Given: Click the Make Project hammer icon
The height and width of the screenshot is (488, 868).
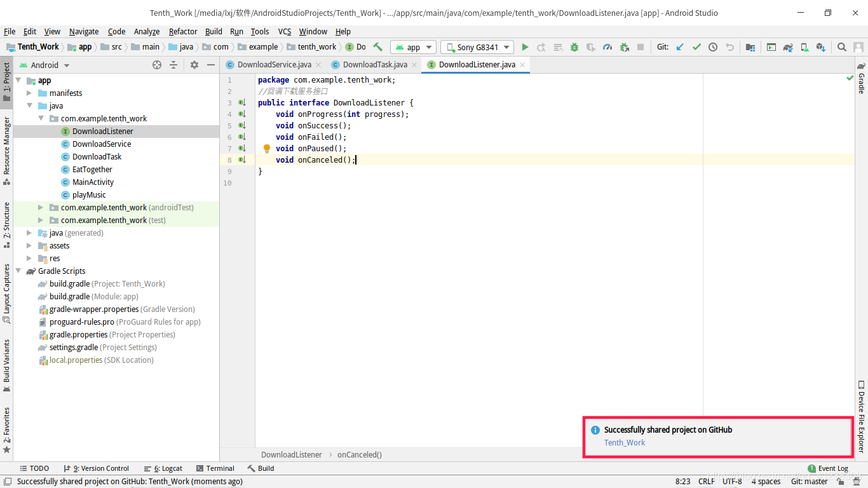Looking at the screenshot, I should pos(378,47).
